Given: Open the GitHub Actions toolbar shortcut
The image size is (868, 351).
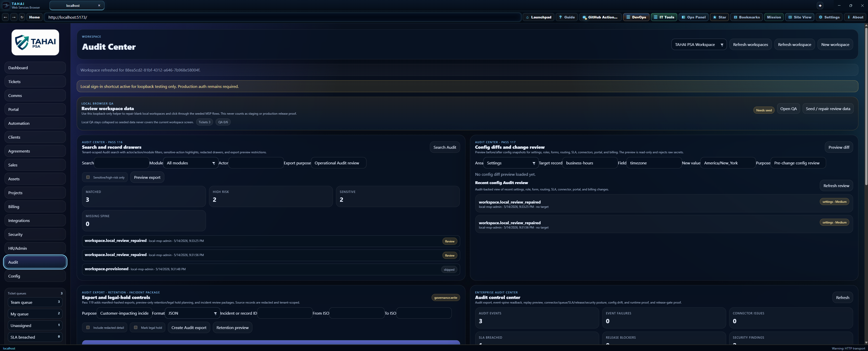Looking at the screenshot, I should click(600, 17).
